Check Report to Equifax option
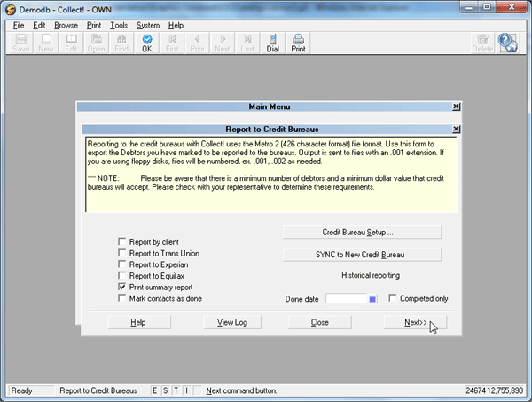 tap(121, 275)
